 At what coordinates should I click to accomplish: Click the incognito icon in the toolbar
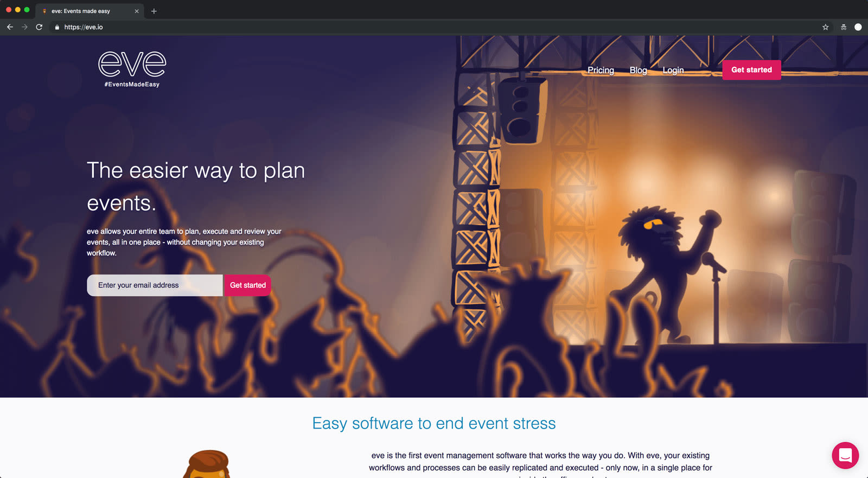point(844,27)
